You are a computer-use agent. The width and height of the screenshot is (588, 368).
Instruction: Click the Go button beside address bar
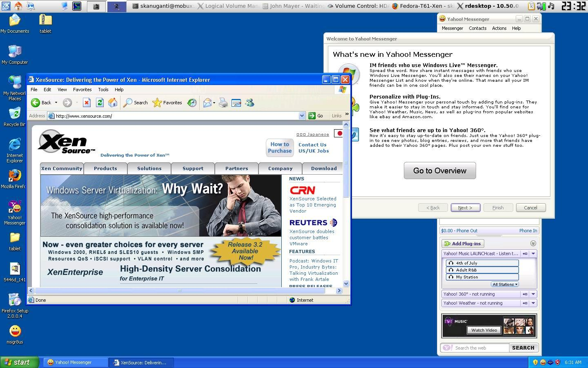tap(316, 116)
